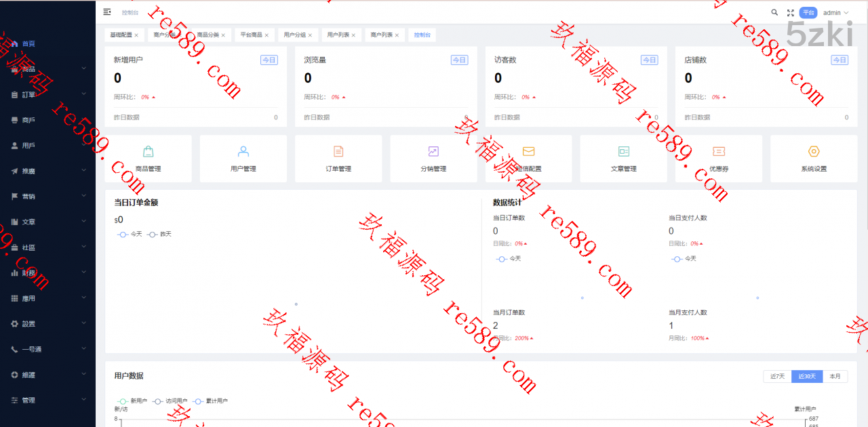This screenshot has height=427, width=868.
Task: Open 系统设置 hexagon settings icon
Action: tap(814, 151)
